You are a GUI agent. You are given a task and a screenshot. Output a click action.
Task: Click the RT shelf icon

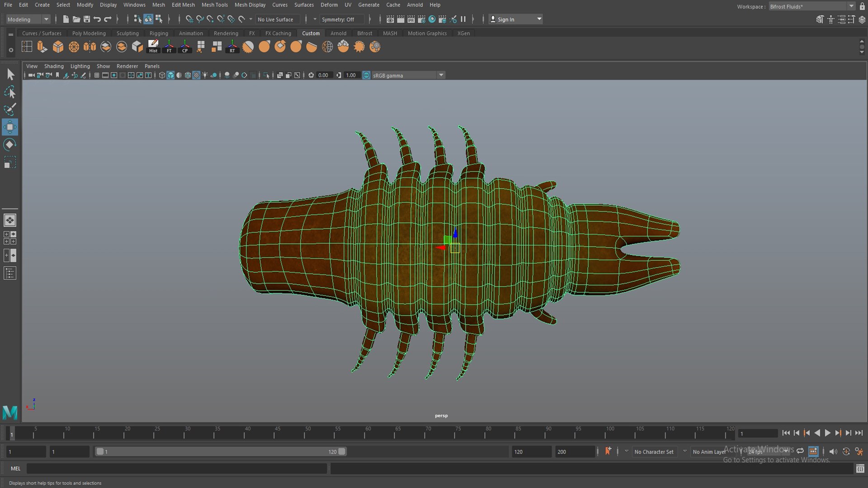(x=232, y=47)
